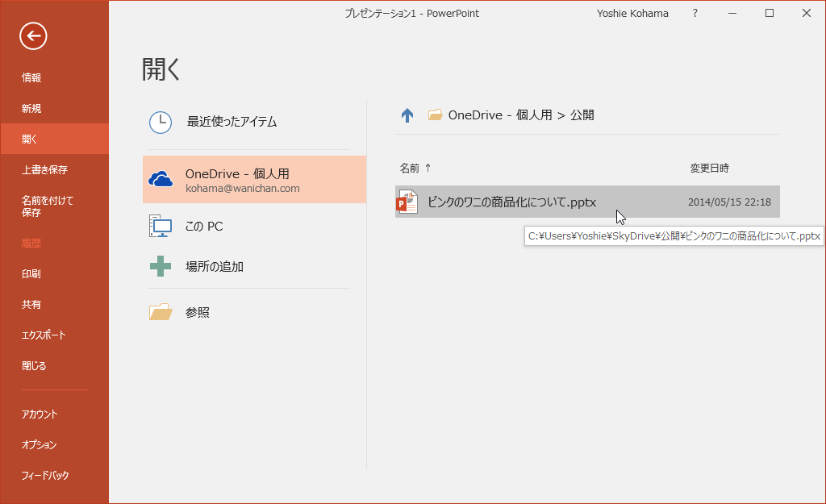The height and width of the screenshot is (504, 826).
Task: Click the Yoshie Kohama account name
Action: tap(634, 13)
